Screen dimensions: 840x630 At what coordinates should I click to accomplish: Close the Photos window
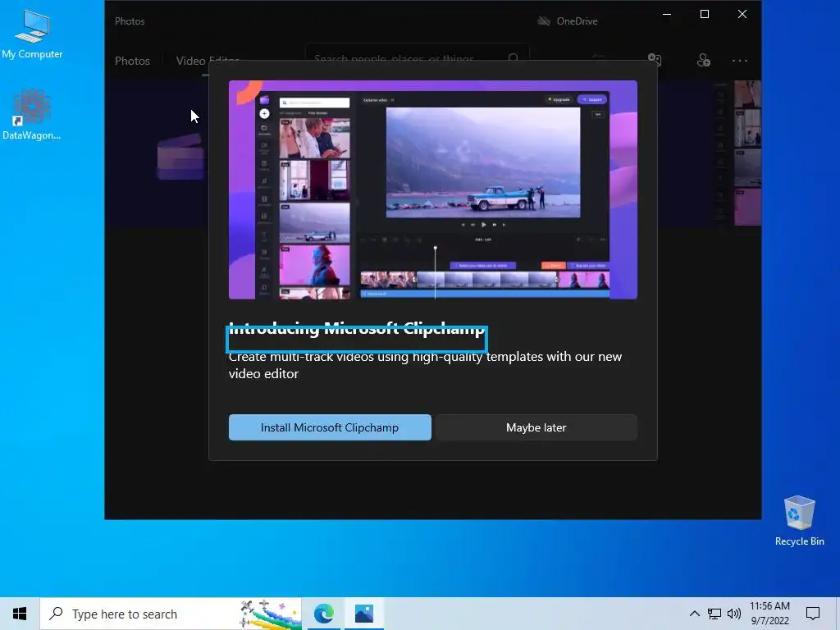coord(742,15)
